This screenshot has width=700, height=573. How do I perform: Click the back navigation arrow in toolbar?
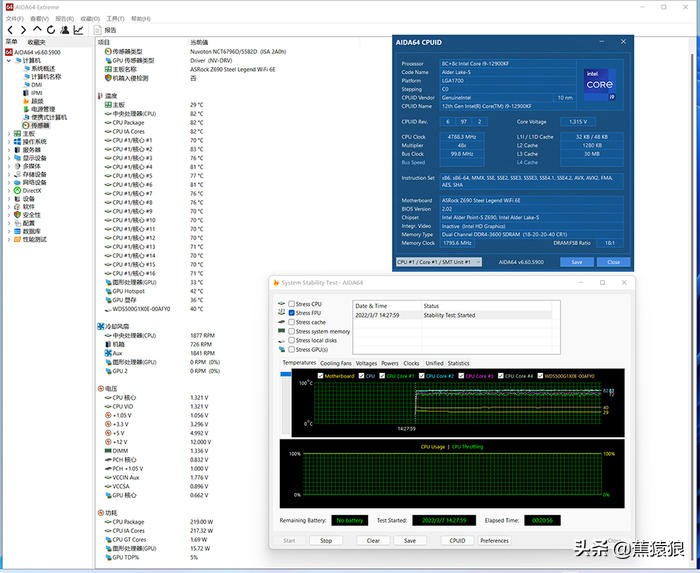[x=8, y=30]
